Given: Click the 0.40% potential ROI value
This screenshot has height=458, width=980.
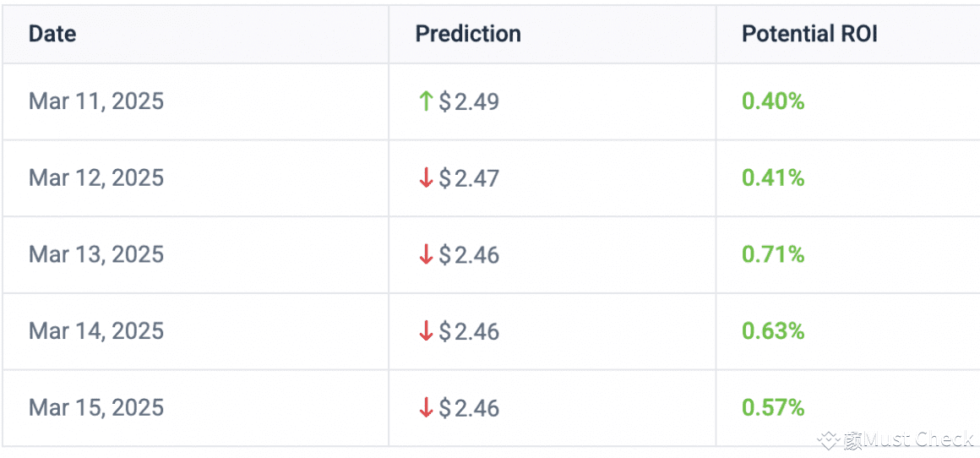Looking at the screenshot, I should [x=773, y=101].
